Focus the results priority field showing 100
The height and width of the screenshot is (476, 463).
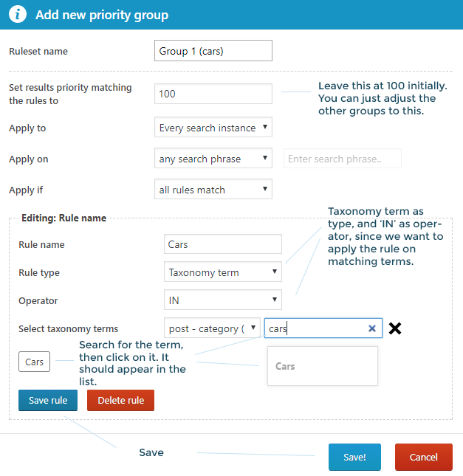[x=213, y=94]
